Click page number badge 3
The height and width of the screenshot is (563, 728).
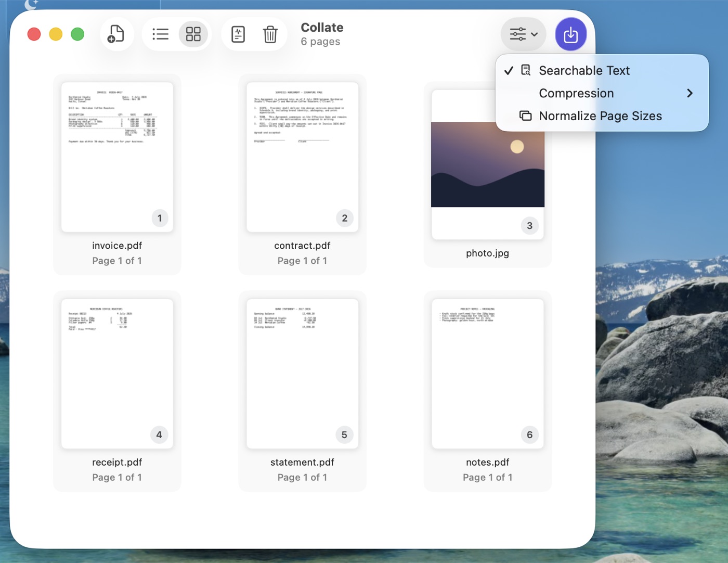tap(530, 226)
